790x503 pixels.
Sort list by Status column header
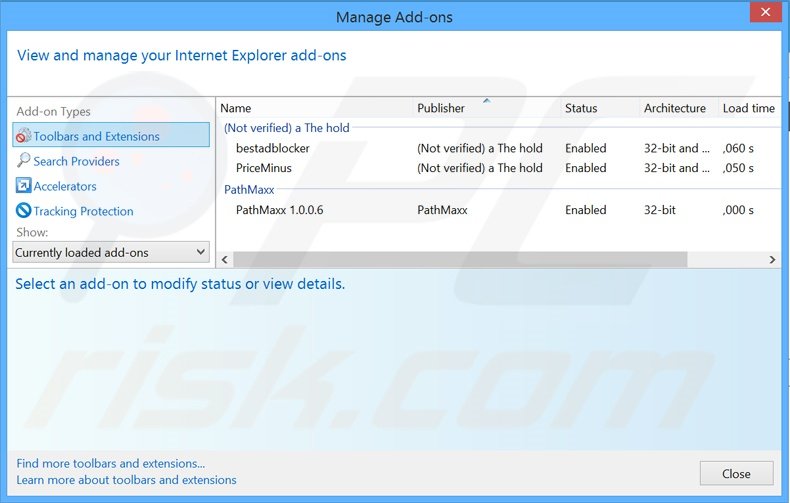(600, 108)
